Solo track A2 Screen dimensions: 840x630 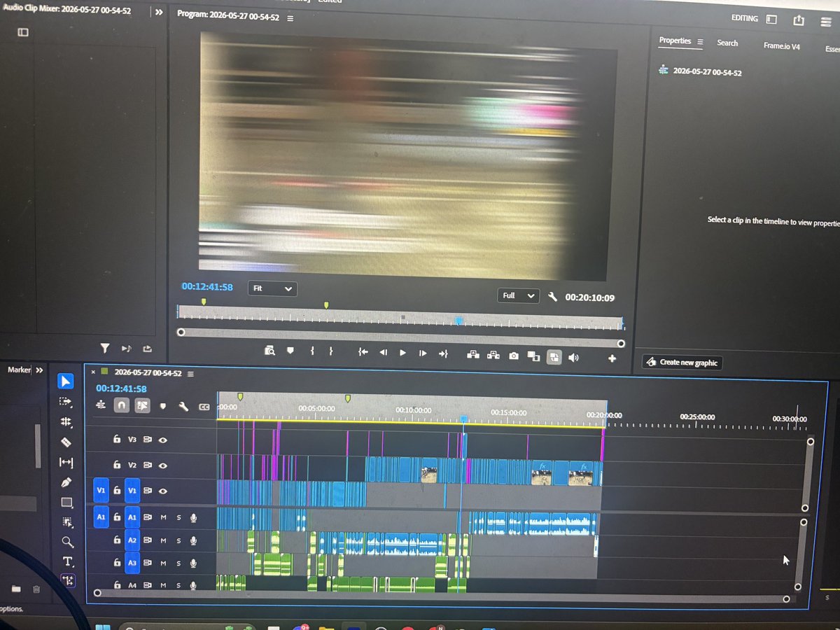[178, 540]
